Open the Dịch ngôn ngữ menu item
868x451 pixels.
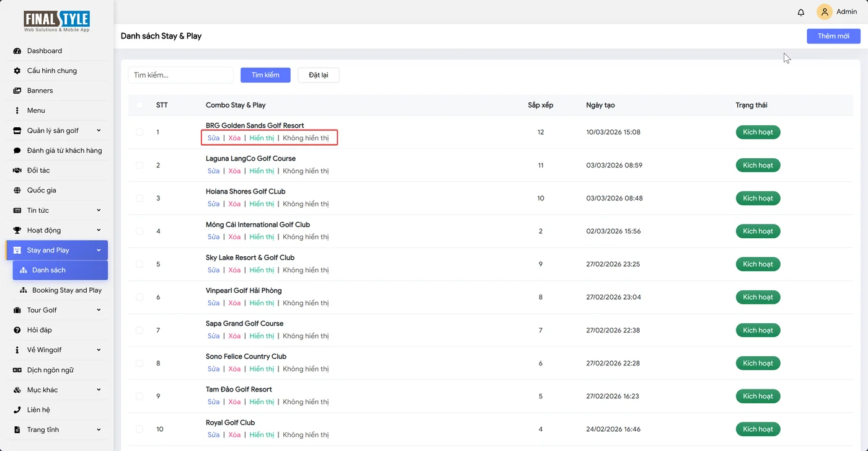pos(56,370)
